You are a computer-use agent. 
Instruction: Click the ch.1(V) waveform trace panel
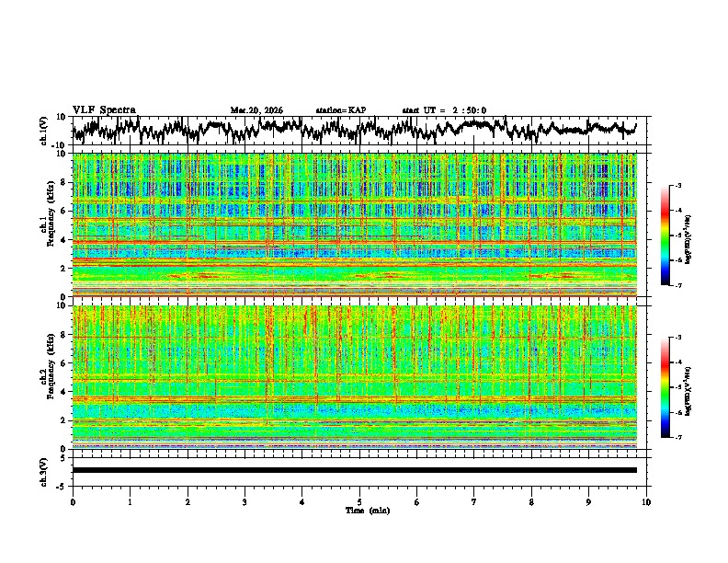pos(361,131)
